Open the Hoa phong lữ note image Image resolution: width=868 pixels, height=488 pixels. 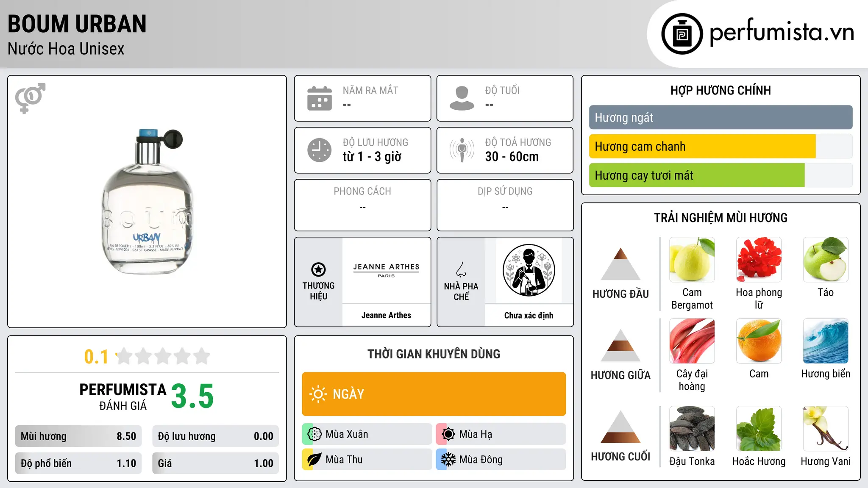[x=759, y=260]
